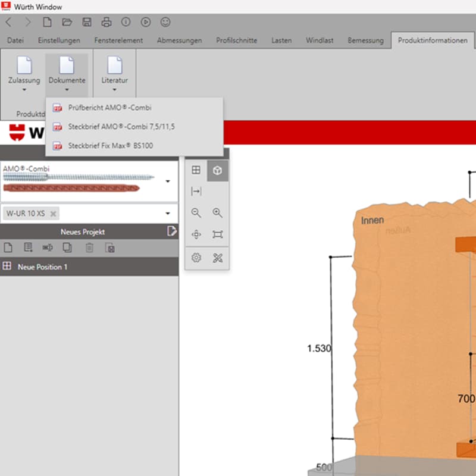Click the zoom out magnifier icon
This screenshot has width=476, height=476.
(x=196, y=213)
